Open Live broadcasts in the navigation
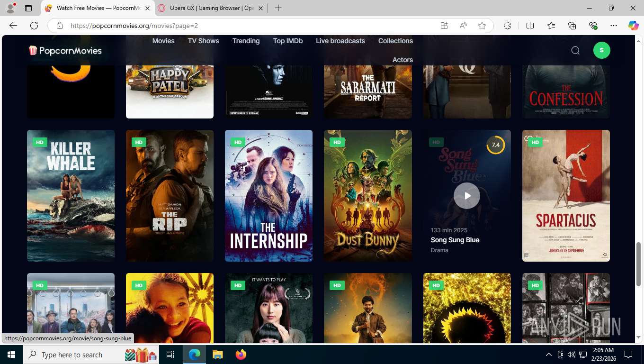Screen dimensions: 644x364 tap(340, 41)
